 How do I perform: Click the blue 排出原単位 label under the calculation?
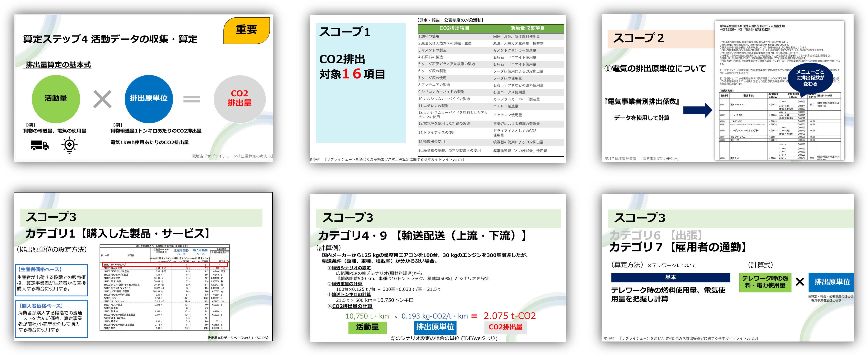tap(435, 327)
